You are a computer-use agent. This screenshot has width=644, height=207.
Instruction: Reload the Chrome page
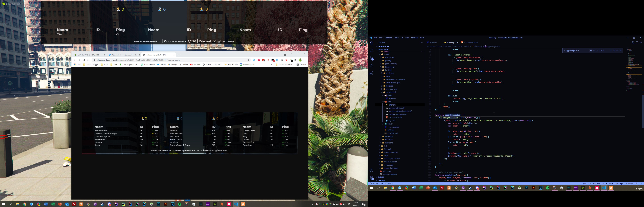(x=84, y=60)
